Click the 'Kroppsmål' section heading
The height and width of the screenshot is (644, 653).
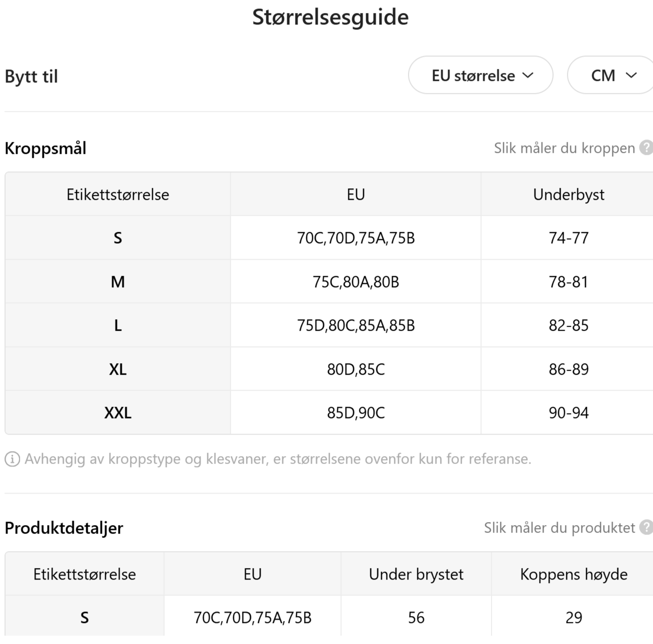tap(45, 148)
